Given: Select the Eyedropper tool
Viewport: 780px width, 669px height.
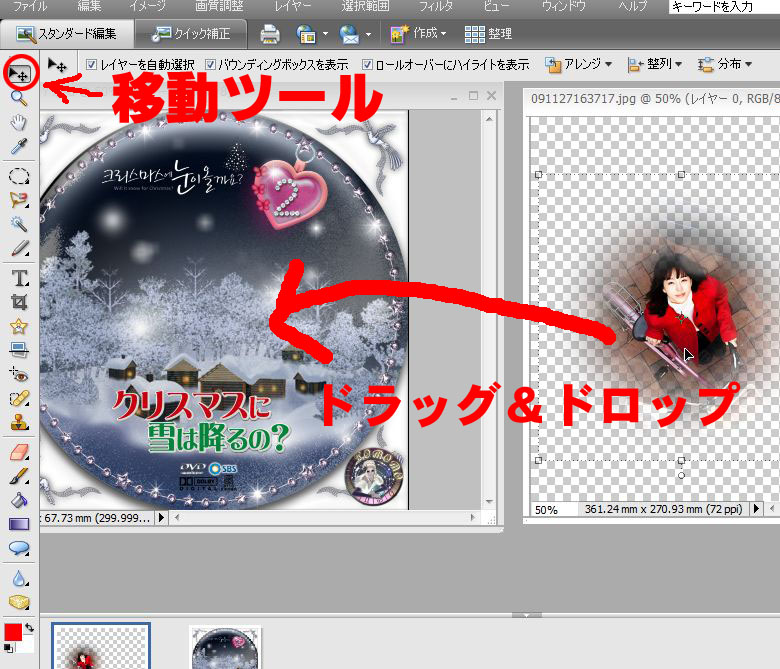Looking at the screenshot, I should coord(19,146).
